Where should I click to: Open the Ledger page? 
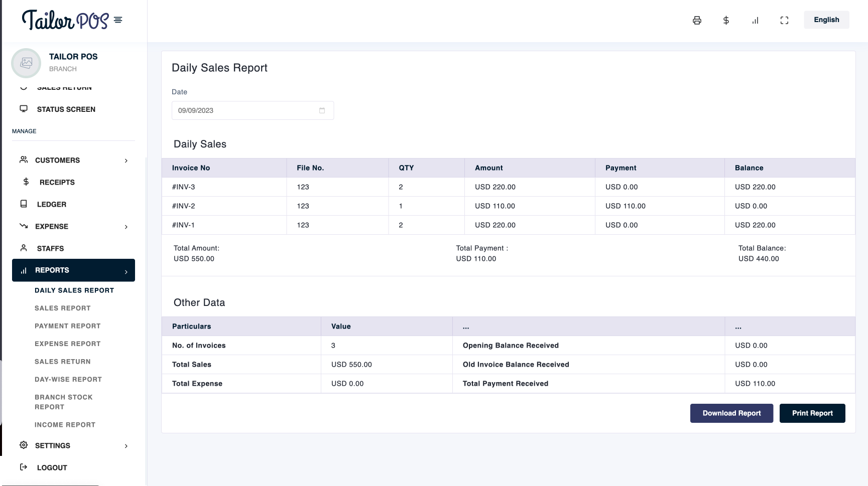tap(51, 204)
